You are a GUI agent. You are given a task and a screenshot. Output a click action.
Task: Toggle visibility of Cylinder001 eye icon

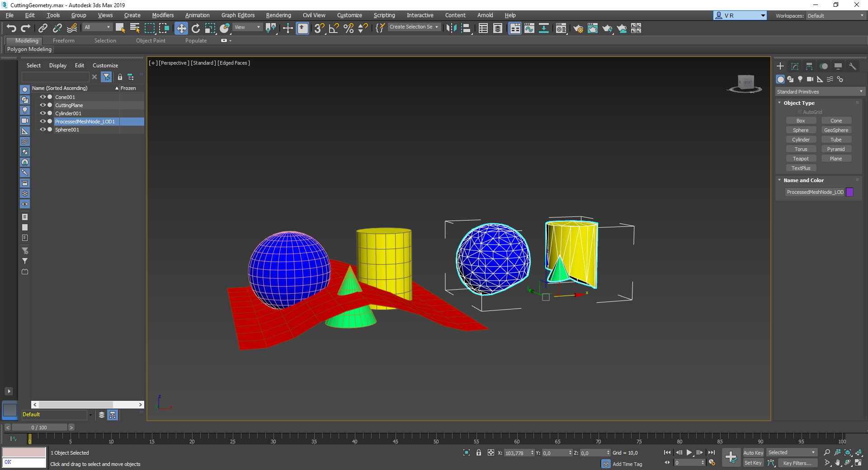click(43, 113)
